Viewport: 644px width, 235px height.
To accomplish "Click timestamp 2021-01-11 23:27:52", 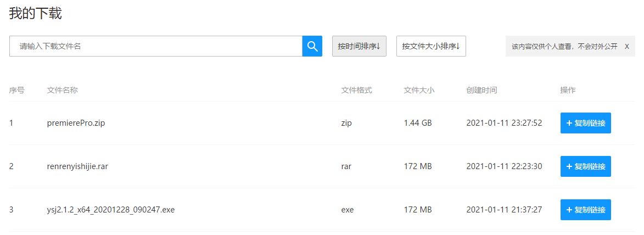I will pos(505,123).
